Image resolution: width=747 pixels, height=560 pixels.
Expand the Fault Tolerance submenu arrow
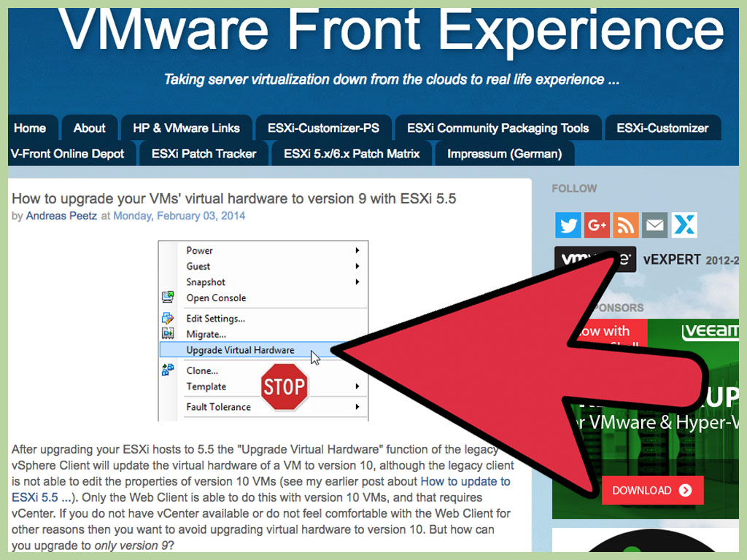357,407
